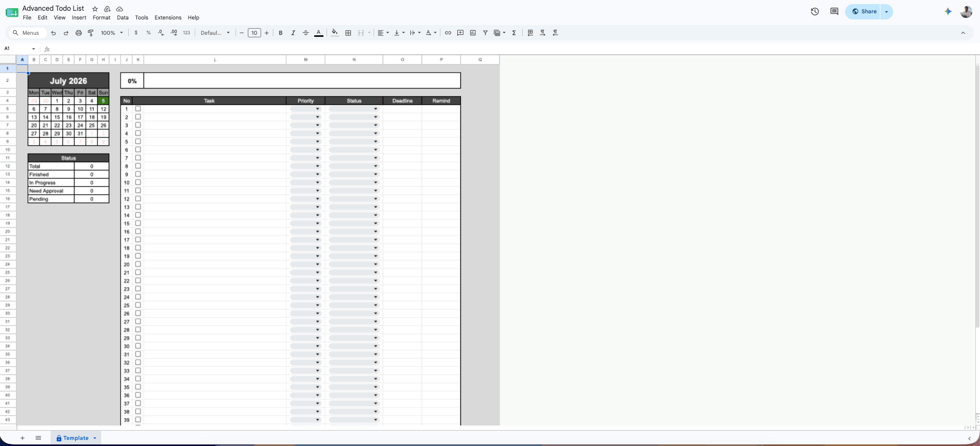This screenshot has height=446, width=980.
Task: Click the Share button
Action: [863, 11]
